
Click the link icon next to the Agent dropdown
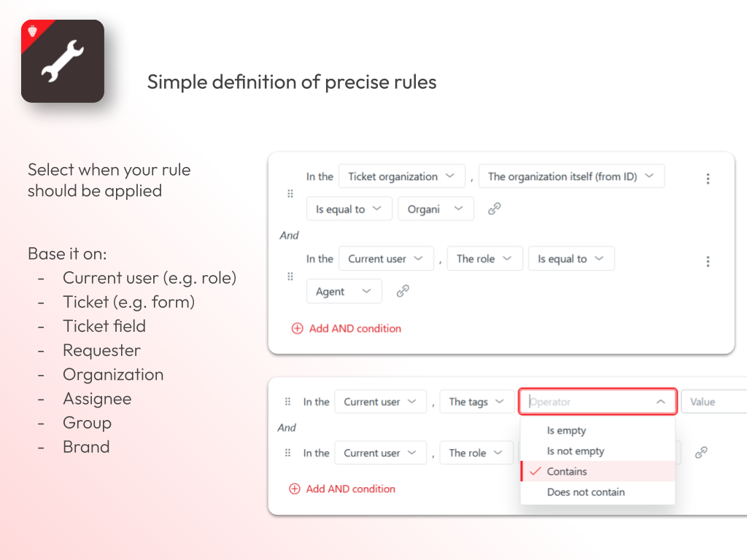pyautogui.click(x=403, y=291)
